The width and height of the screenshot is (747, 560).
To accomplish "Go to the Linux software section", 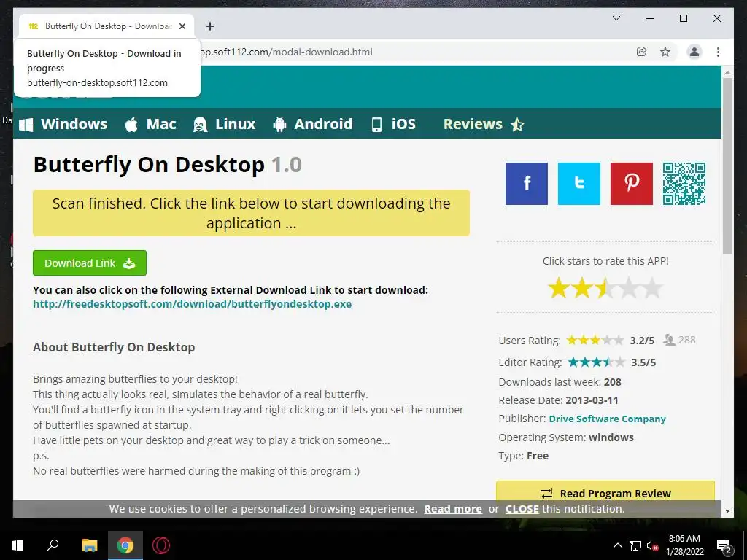I will tap(235, 124).
